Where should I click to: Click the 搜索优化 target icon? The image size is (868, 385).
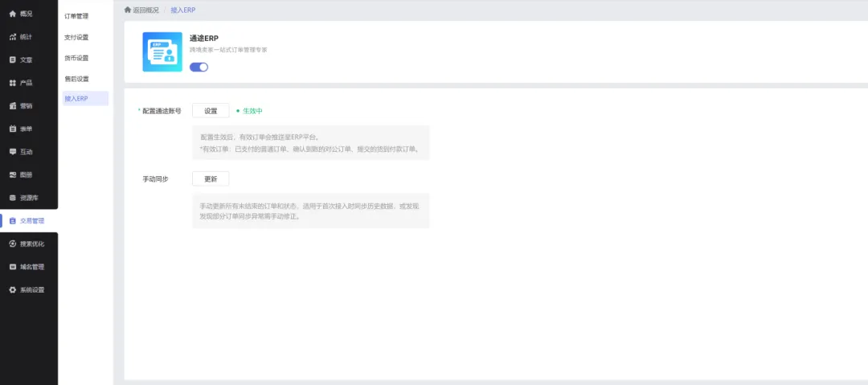coord(13,244)
